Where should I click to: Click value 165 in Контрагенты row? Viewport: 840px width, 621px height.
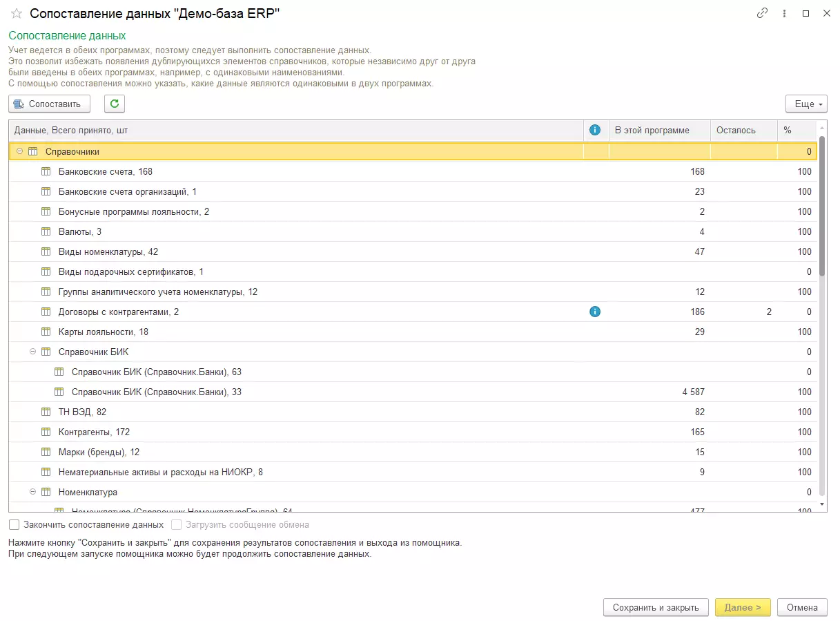(x=698, y=432)
